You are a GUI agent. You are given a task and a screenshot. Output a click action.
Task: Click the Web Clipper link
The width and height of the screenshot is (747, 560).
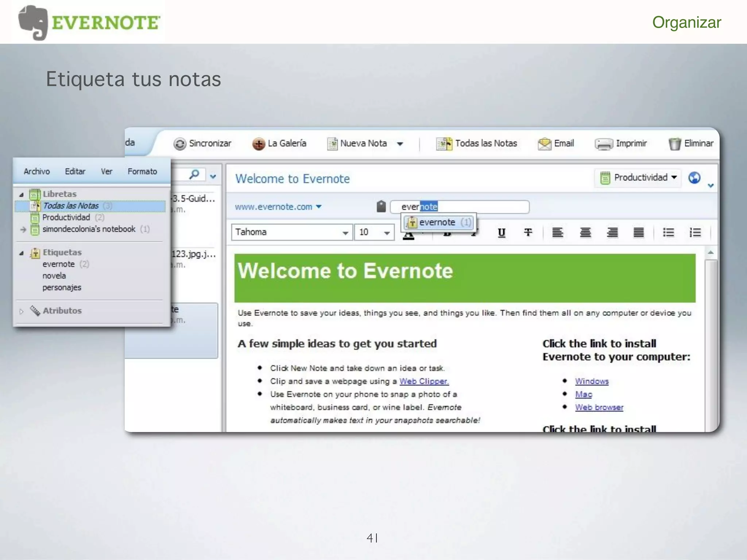click(x=424, y=381)
